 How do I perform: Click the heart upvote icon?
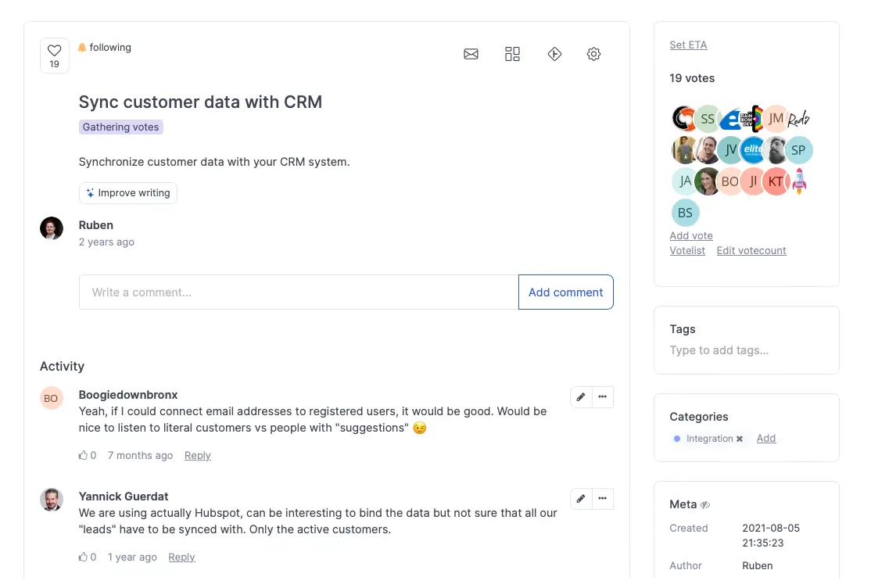54,51
